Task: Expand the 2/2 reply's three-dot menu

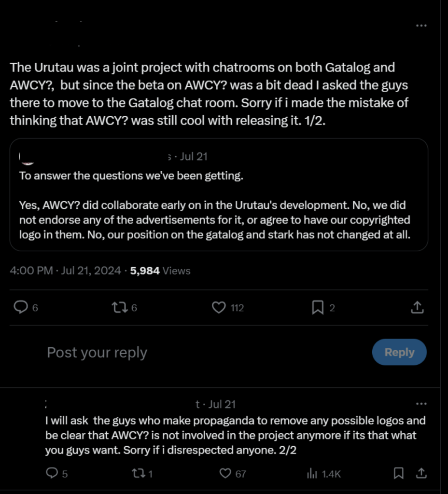Action: pos(421,404)
